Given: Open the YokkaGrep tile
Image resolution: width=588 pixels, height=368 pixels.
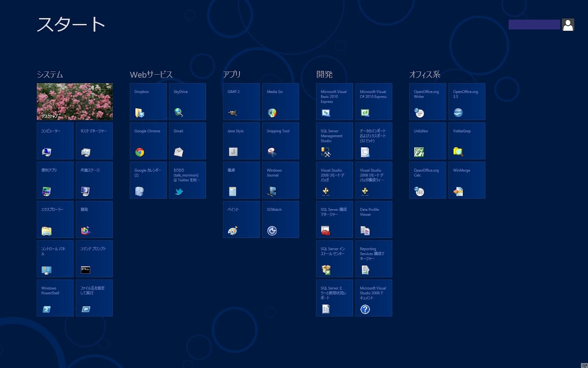Looking at the screenshot, I should click(x=467, y=141).
